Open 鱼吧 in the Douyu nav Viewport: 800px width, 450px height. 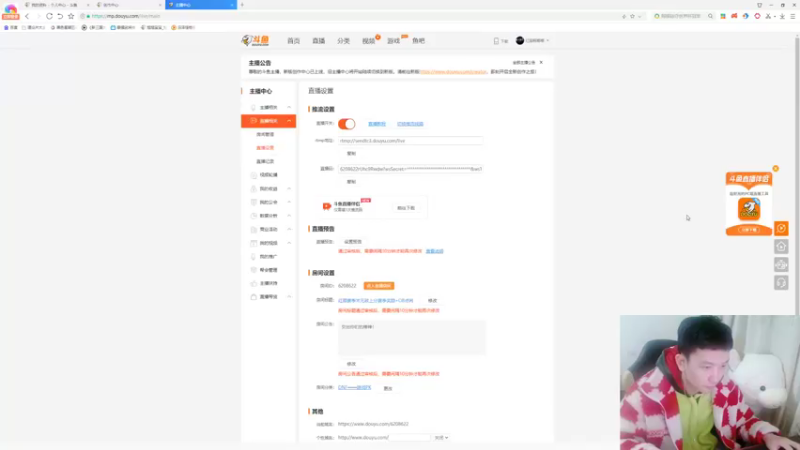point(418,41)
